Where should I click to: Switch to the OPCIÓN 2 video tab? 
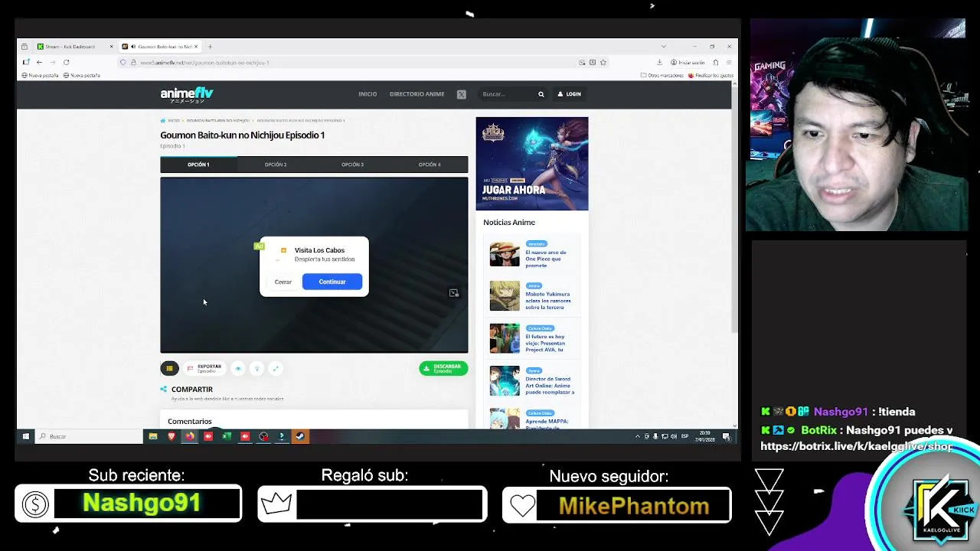pos(276,165)
